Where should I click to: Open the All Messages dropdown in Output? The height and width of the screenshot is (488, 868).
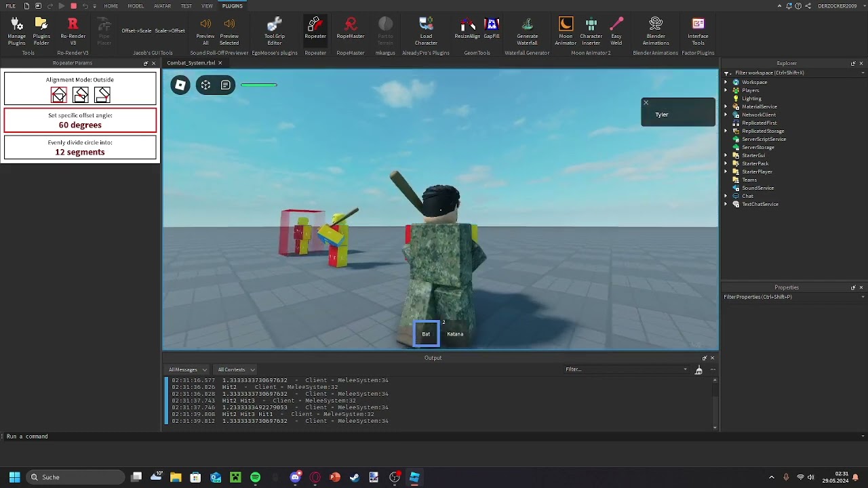click(187, 369)
